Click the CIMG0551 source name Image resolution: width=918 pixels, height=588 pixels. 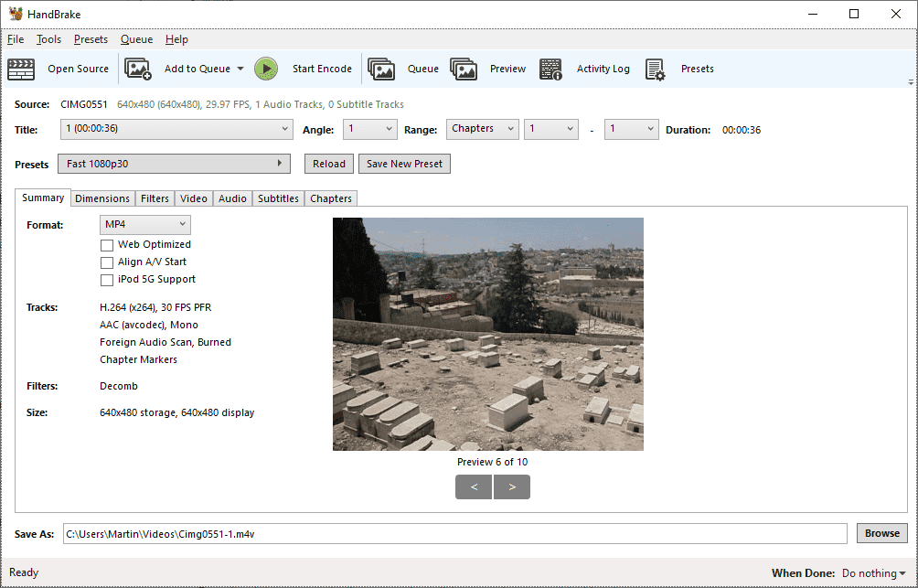[x=84, y=105]
